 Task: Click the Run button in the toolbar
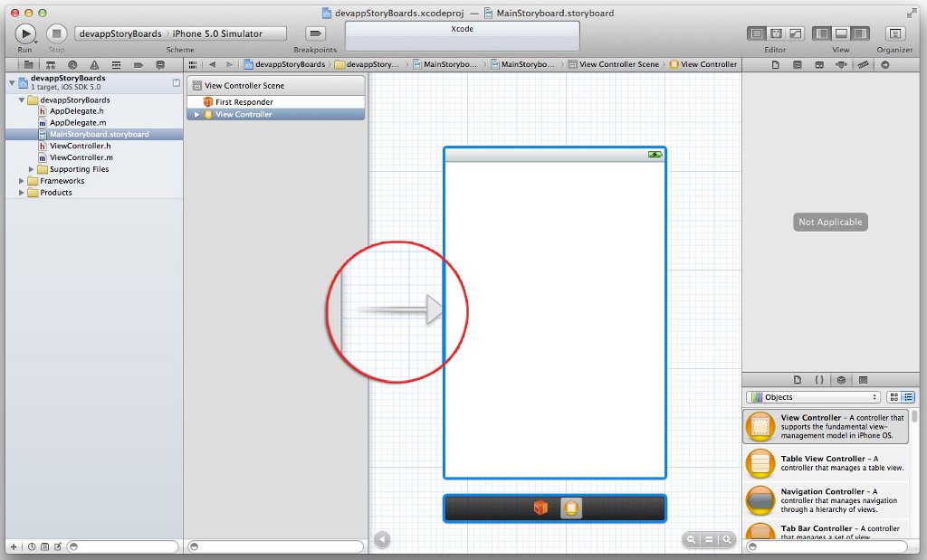(25, 33)
